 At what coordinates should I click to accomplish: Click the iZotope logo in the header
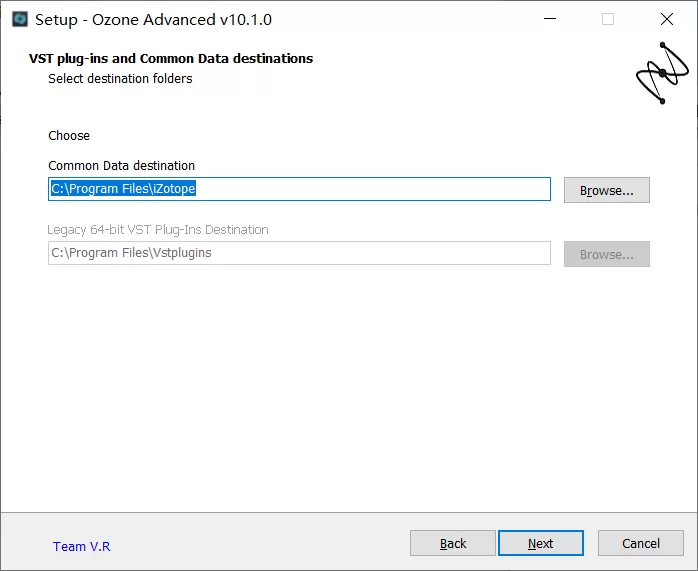pyautogui.click(x=663, y=73)
